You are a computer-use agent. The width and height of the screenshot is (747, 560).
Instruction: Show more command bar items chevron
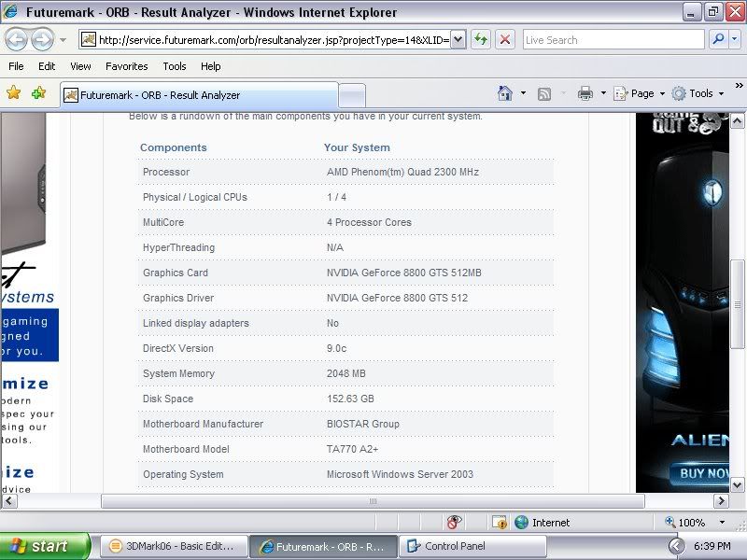739,86
